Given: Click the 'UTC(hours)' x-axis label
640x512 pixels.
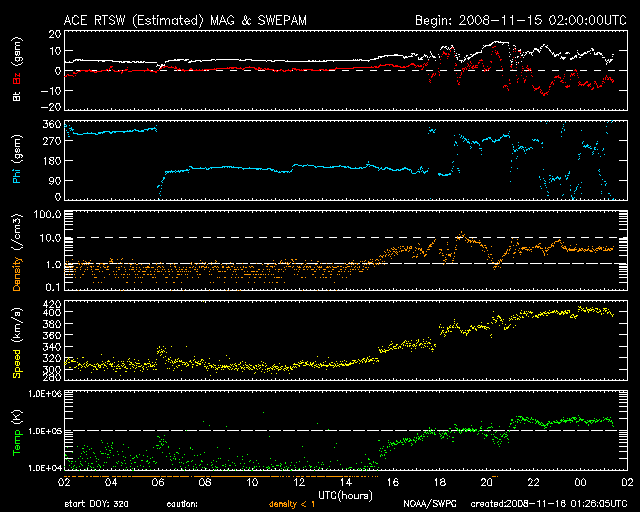Looking at the screenshot, I should [345, 496].
